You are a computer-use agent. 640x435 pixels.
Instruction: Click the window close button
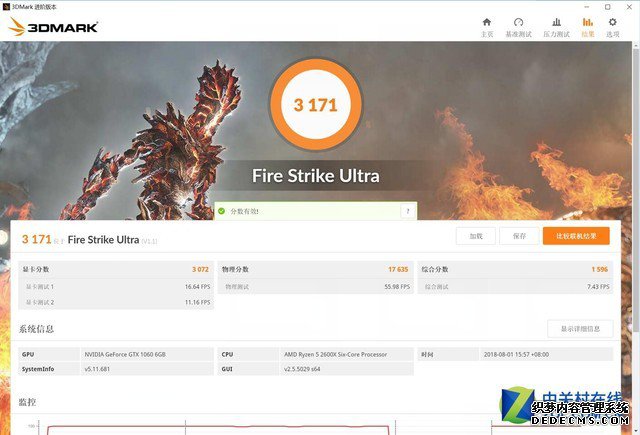[x=629, y=7]
